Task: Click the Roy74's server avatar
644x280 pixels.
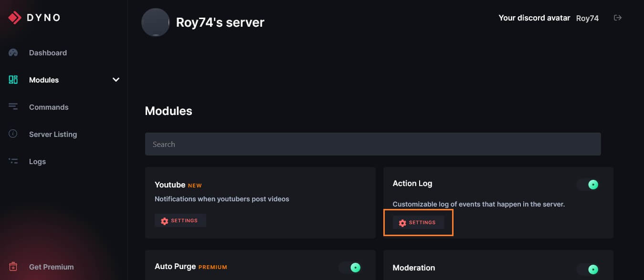Action: (156, 22)
